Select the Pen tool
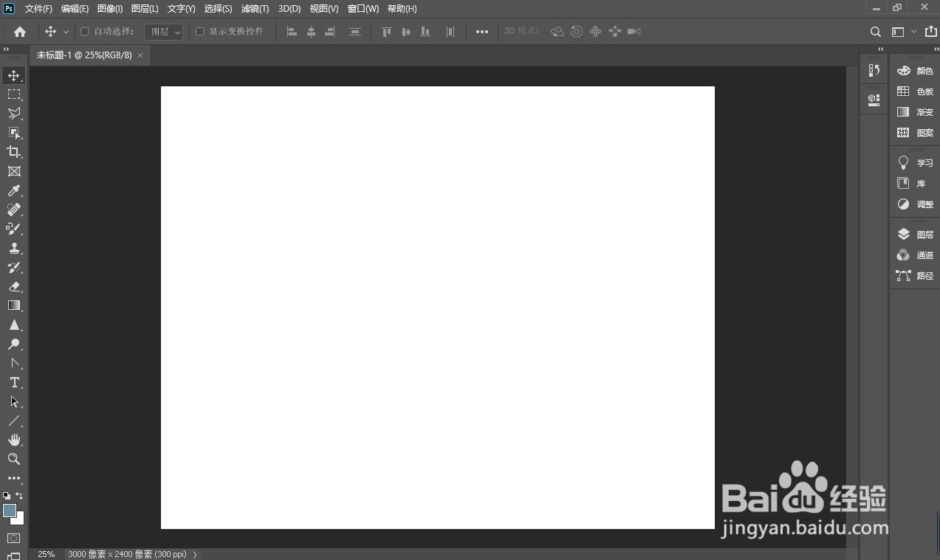940x560 pixels. 14,363
